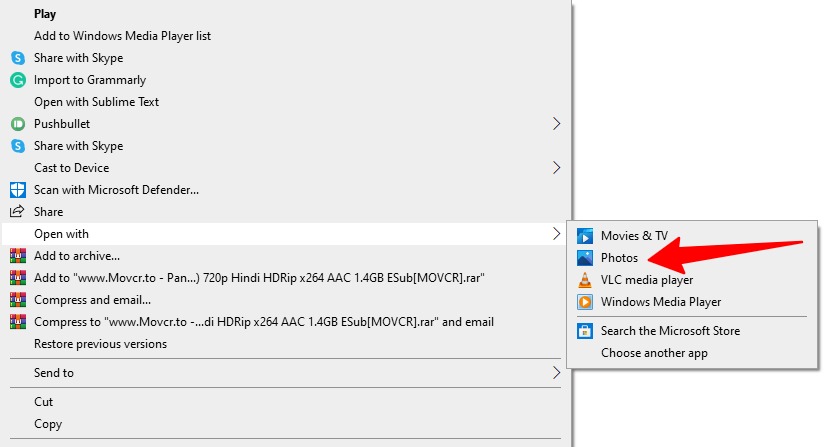
Task: Click Choose another app
Action: pyautogui.click(x=654, y=353)
